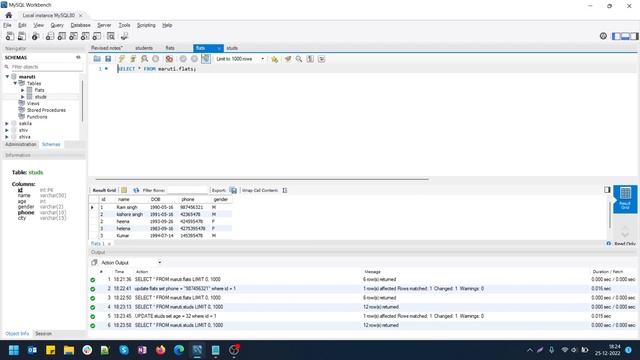Collapse the maruti schema node

[7, 77]
